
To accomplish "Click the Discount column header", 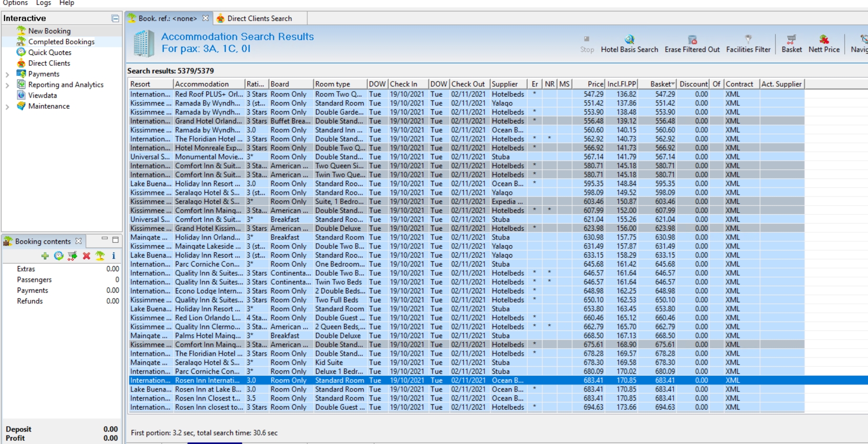I will click(x=694, y=84).
